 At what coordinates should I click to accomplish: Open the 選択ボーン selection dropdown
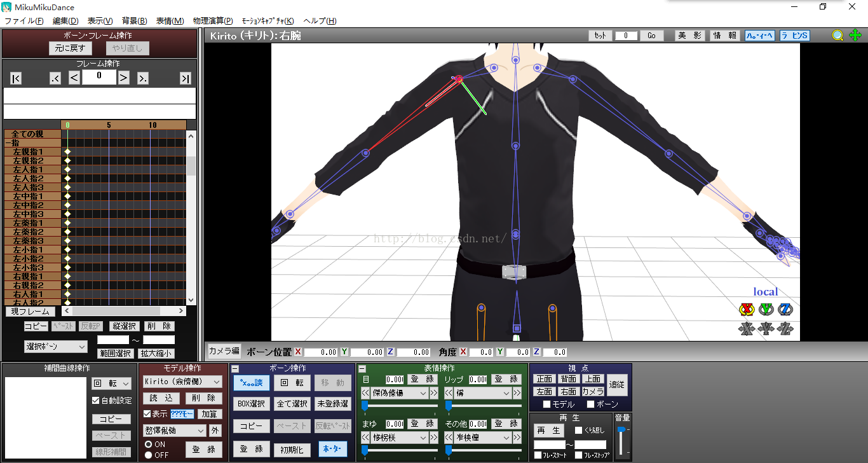(56, 347)
